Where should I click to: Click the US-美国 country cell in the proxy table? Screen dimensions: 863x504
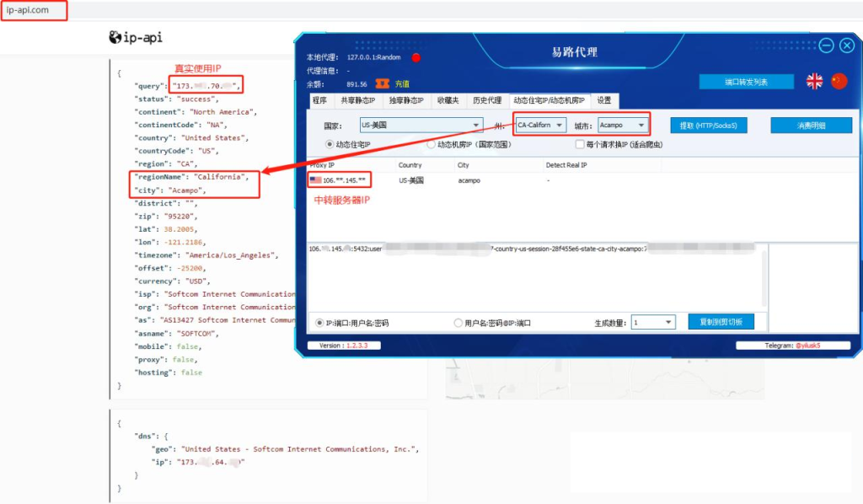[411, 180]
